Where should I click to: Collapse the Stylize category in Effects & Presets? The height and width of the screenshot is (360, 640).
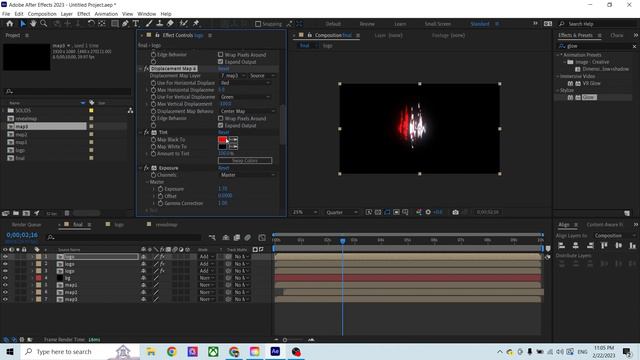[x=558, y=90]
